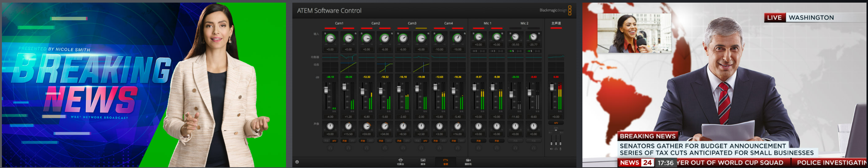Click the pan knob showing +16.00
Image resolution: width=868 pixels, height=168 pixels.
(x=457, y=127)
